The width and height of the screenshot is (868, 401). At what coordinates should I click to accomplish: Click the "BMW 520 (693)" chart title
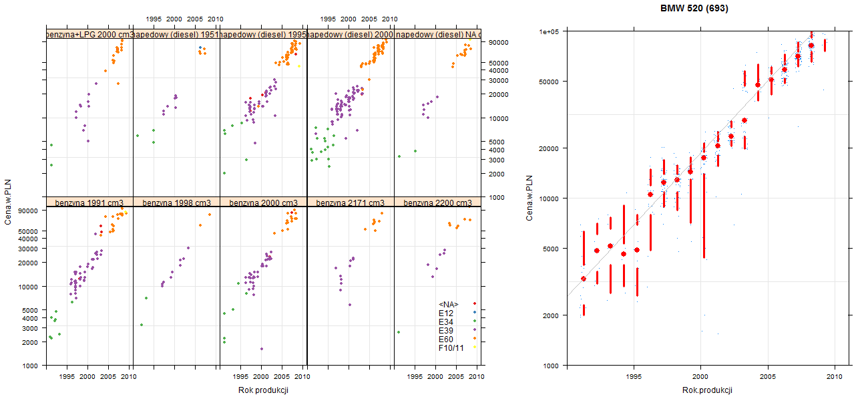click(694, 9)
